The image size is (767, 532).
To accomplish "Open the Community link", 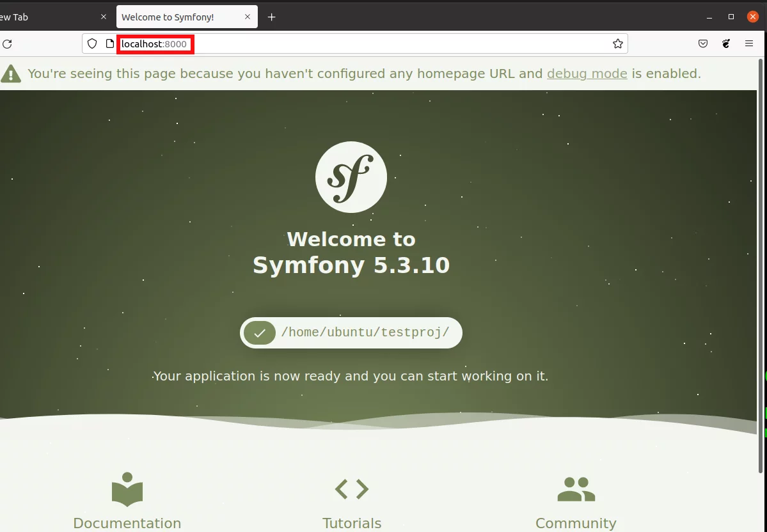I will pos(576,523).
